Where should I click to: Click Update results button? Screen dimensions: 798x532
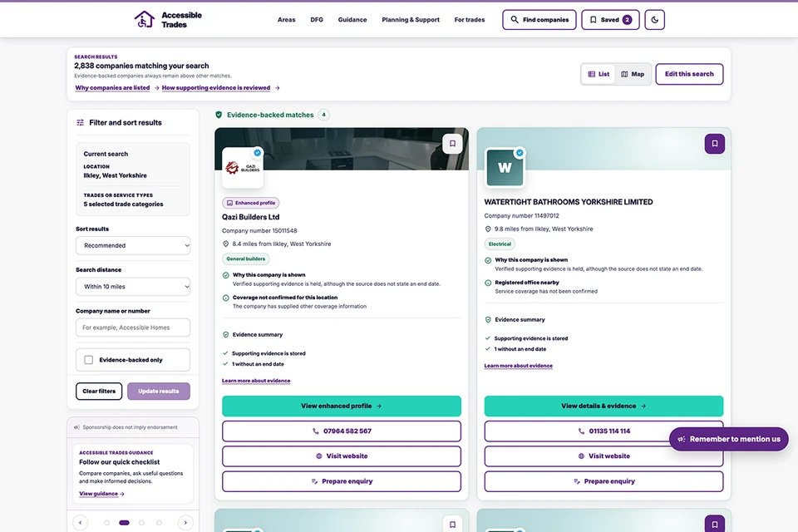(159, 391)
